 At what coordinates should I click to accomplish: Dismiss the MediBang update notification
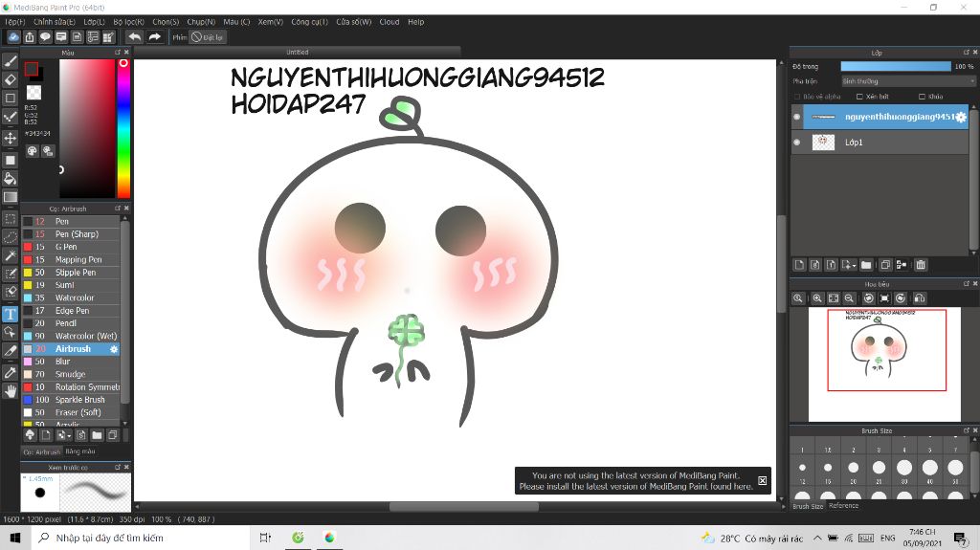762,480
